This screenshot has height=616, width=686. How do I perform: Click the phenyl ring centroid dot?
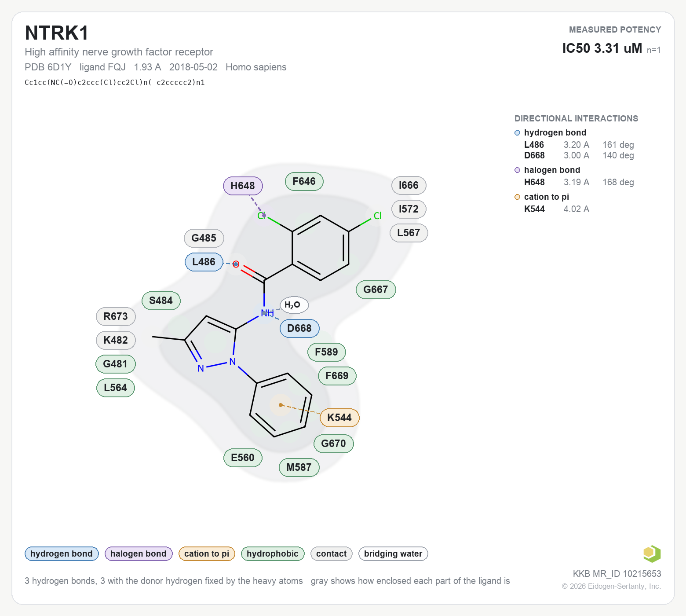281,405
